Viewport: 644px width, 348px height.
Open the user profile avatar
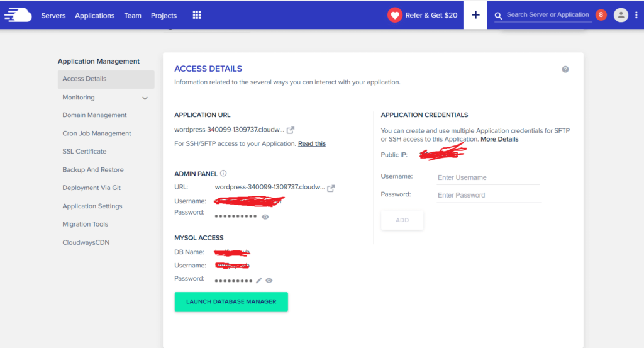[621, 15]
